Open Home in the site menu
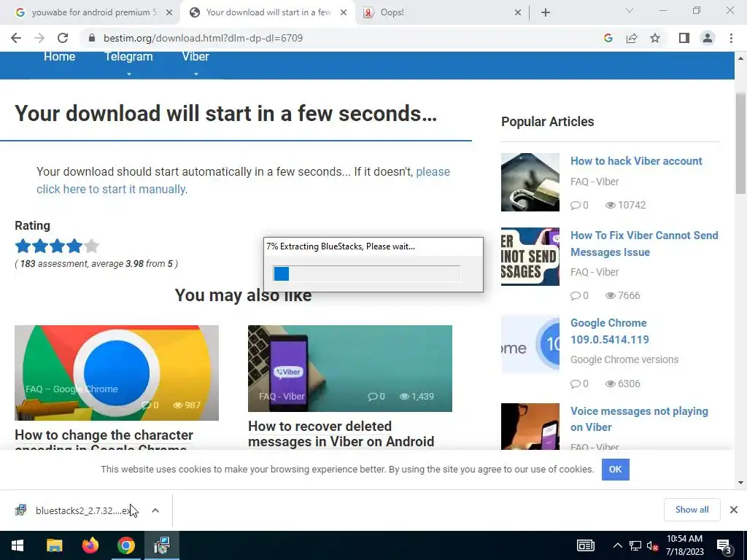Viewport: 747px width, 560px height. click(60, 56)
